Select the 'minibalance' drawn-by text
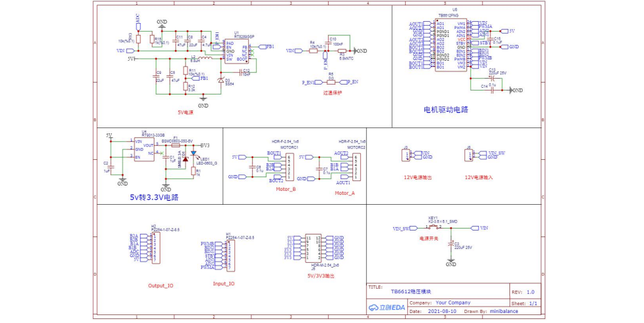 coord(504,312)
